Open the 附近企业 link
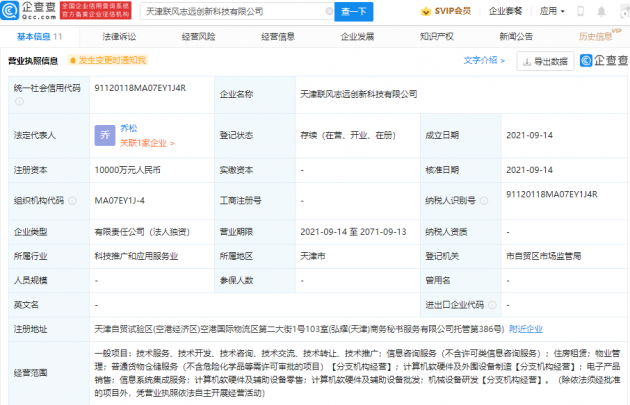Viewport: 630px width, 405px height. tap(525, 327)
